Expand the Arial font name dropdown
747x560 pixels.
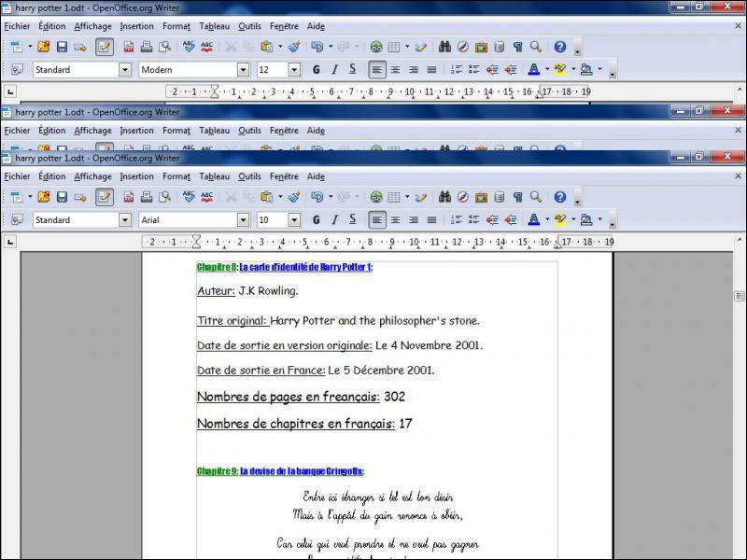[243, 220]
